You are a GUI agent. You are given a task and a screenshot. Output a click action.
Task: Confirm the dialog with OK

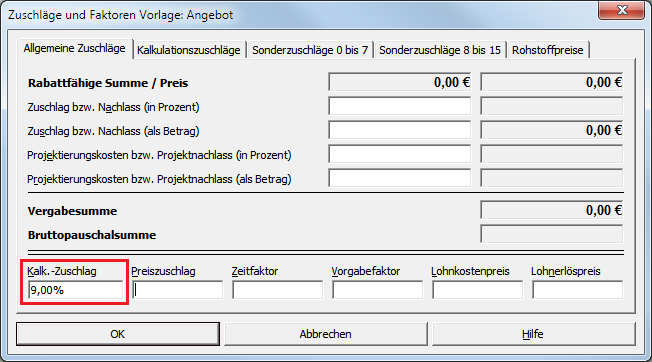[118, 334]
